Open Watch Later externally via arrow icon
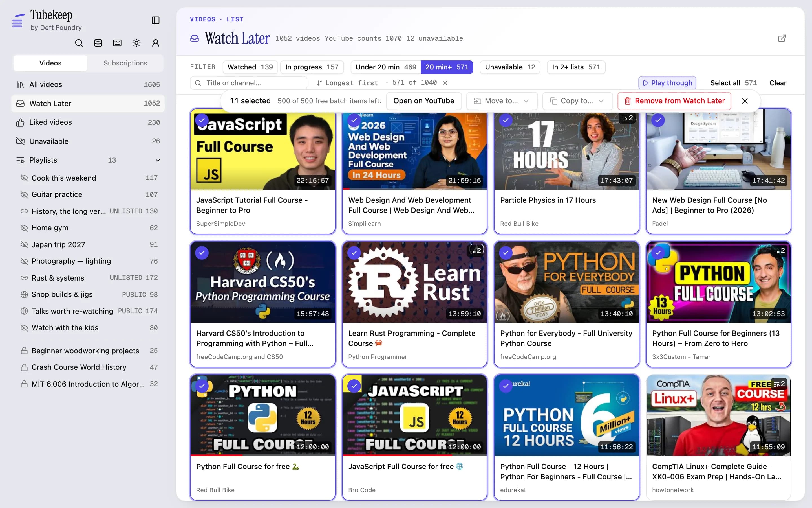Image resolution: width=812 pixels, height=508 pixels. pyautogui.click(x=782, y=38)
